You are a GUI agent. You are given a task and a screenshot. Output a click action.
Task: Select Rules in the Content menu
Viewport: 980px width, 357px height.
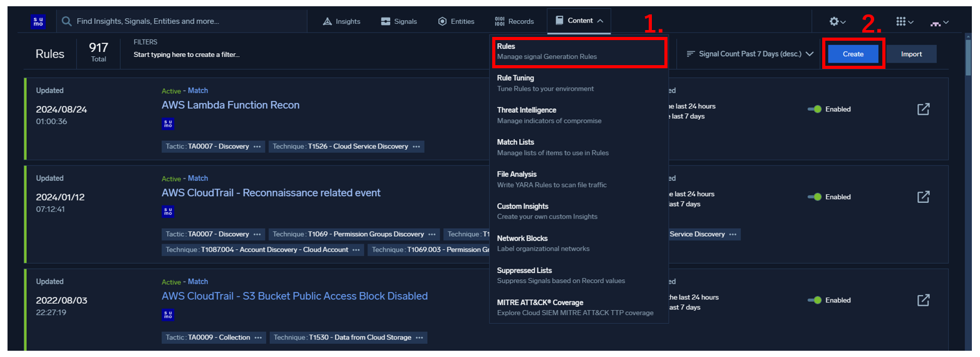579,51
